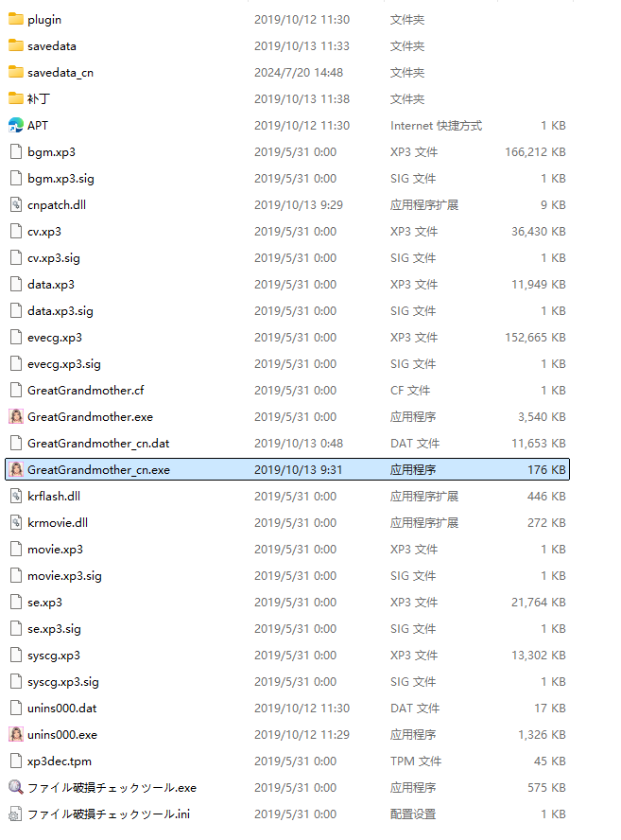Select the bgm.xp3 file name
Screen dimensions: 621x840
(x=51, y=151)
